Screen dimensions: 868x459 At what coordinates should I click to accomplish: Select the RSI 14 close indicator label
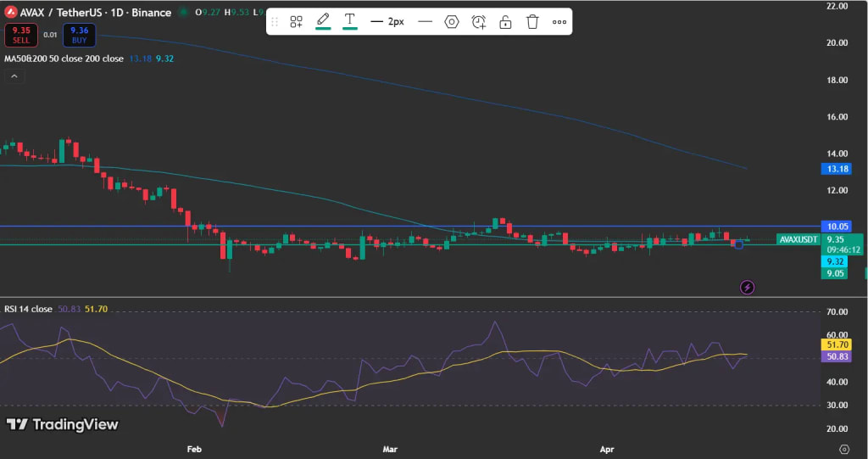pyautogui.click(x=28, y=309)
